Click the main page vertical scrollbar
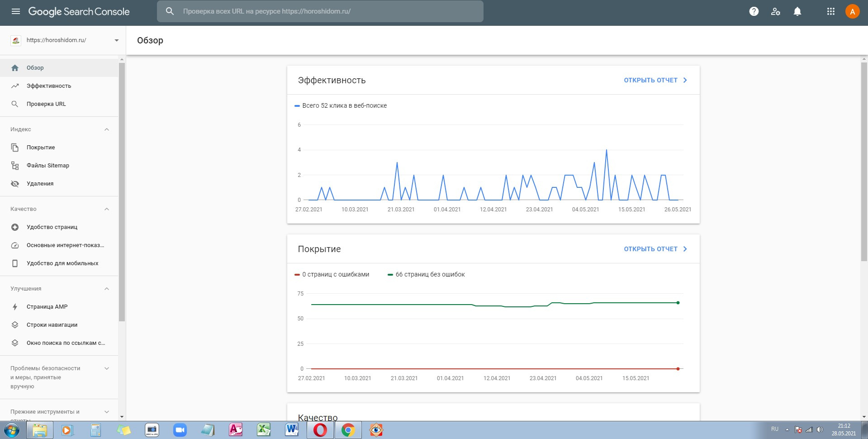This screenshot has height=439, width=868. pyautogui.click(x=864, y=162)
